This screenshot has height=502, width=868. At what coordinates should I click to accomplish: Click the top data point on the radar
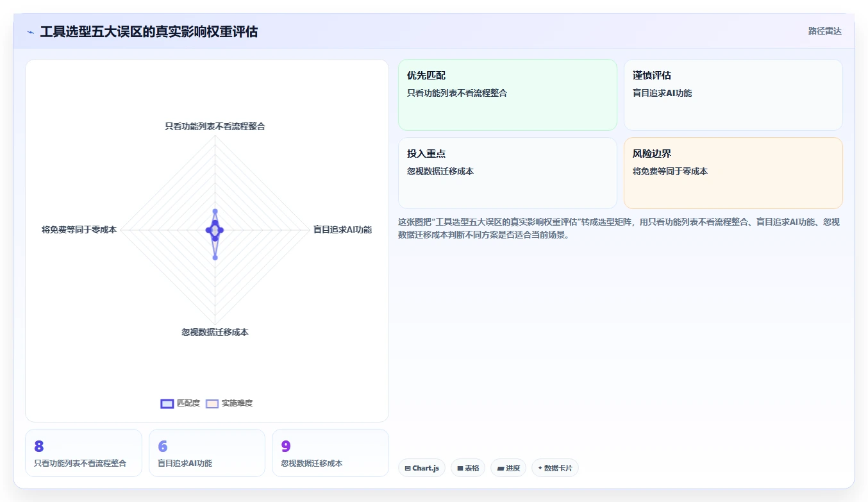tap(215, 211)
